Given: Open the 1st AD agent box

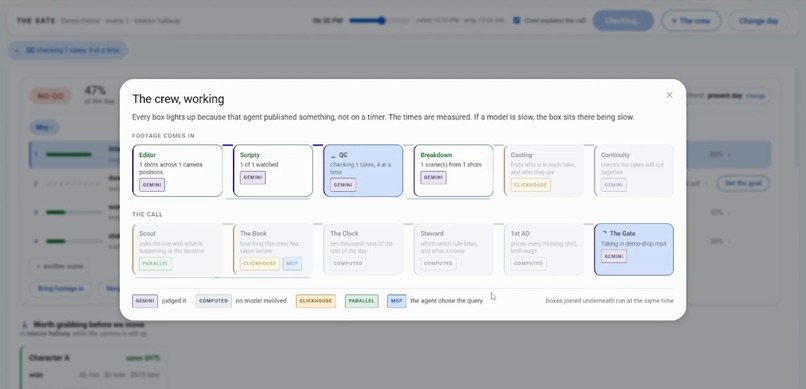Looking at the screenshot, I should point(544,249).
